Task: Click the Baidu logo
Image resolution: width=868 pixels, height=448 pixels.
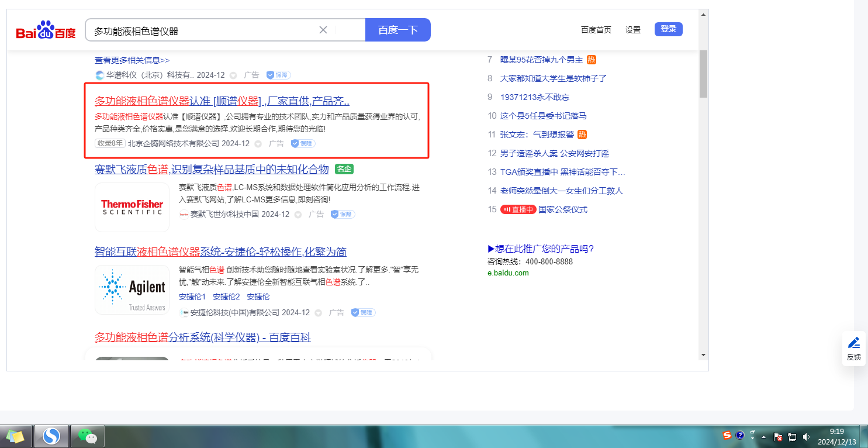Action: point(46,30)
